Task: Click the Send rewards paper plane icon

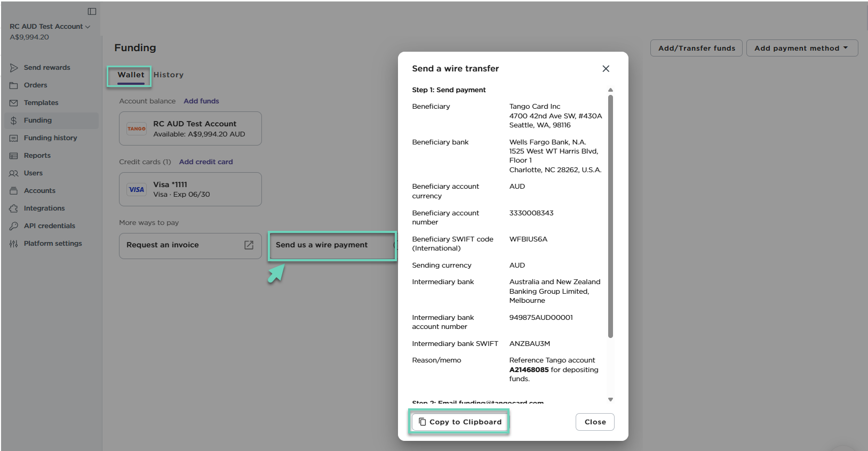Action: [14, 68]
